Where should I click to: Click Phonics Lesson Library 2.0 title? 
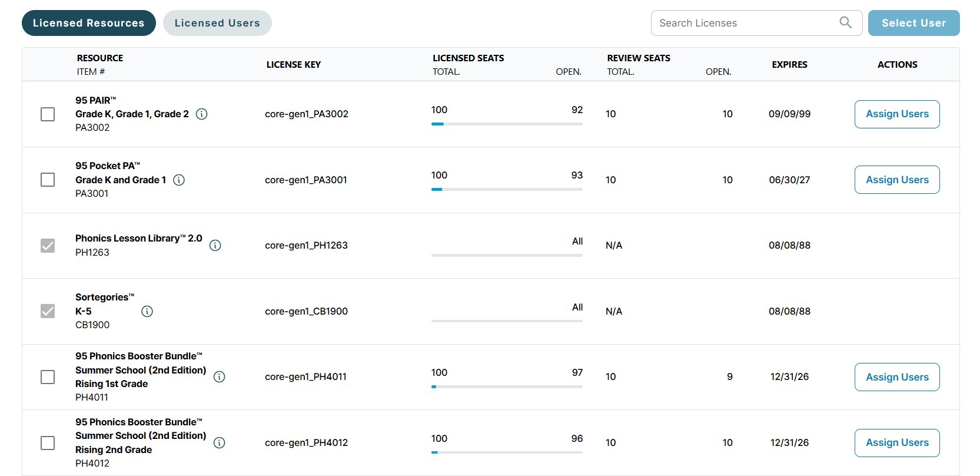click(x=139, y=238)
